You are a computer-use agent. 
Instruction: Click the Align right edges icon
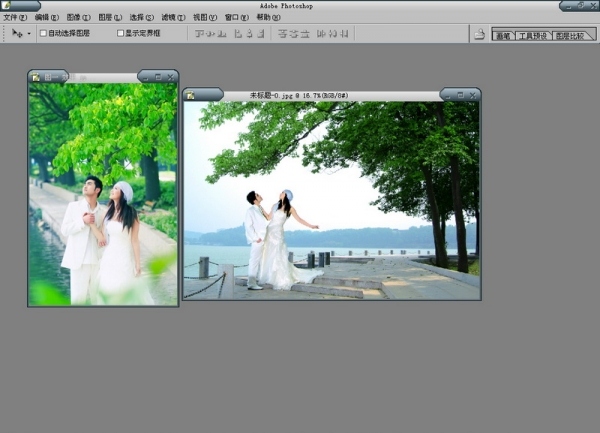coord(261,34)
